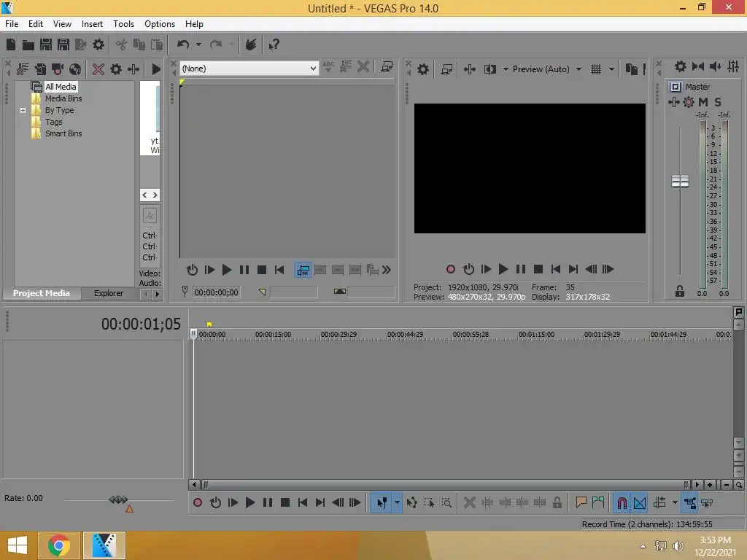Play the timeline from transport bar
Image resolution: width=747 pixels, height=560 pixels.
(250, 502)
